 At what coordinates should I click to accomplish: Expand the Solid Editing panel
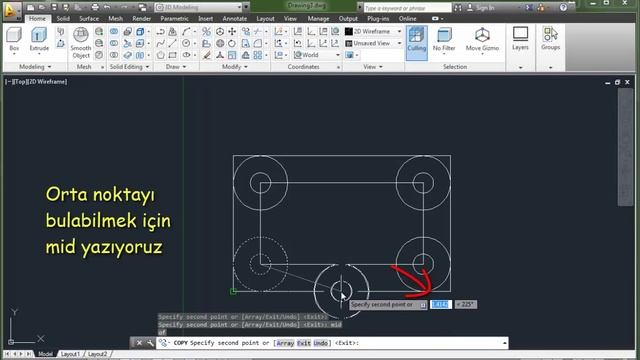click(x=129, y=67)
